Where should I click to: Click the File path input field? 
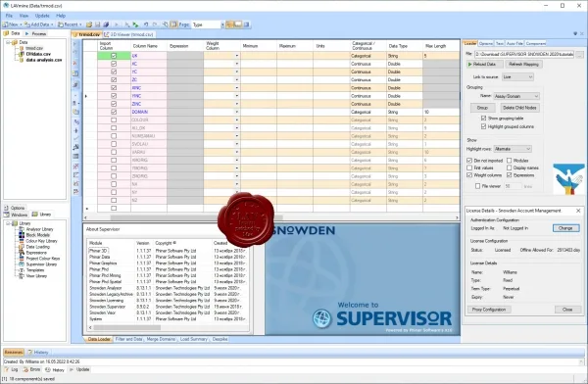pos(524,54)
